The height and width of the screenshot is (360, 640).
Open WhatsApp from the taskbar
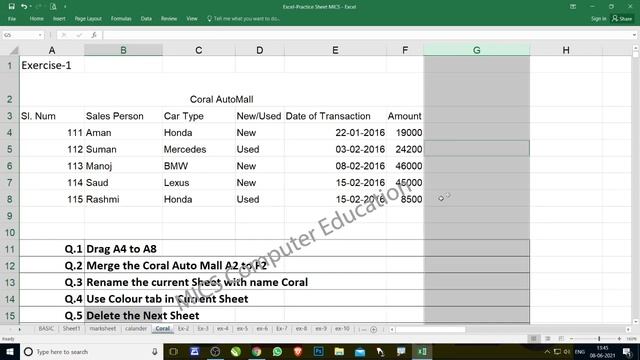277,351
